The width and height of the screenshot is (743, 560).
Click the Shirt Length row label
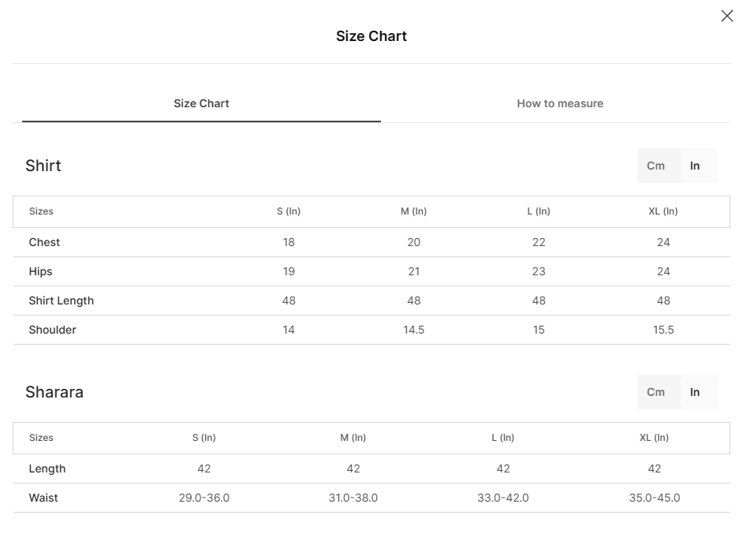click(x=61, y=301)
